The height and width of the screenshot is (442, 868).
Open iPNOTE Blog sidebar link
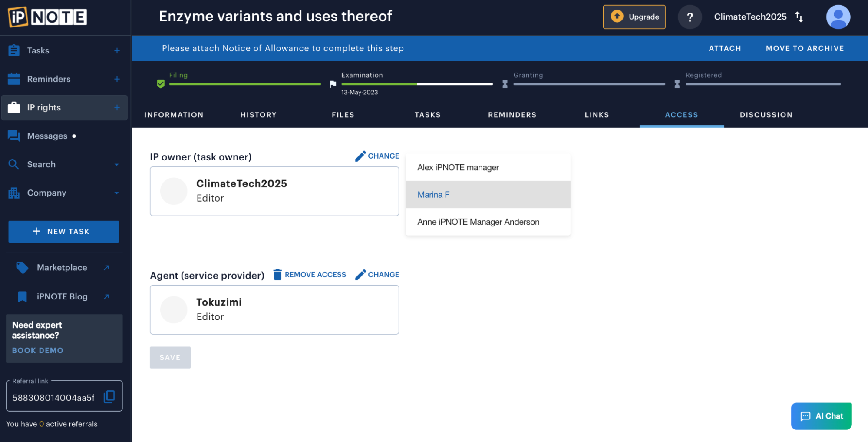coord(62,296)
